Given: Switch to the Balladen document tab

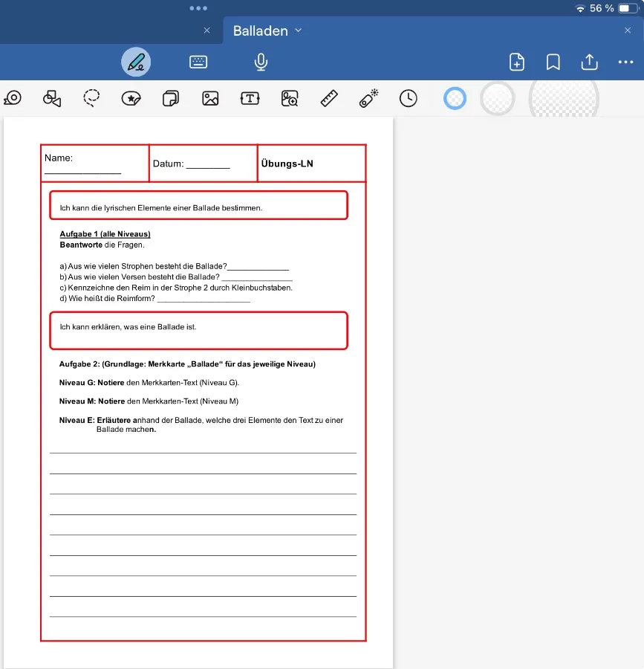Looking at the screenshot, I should click(261, 30).
